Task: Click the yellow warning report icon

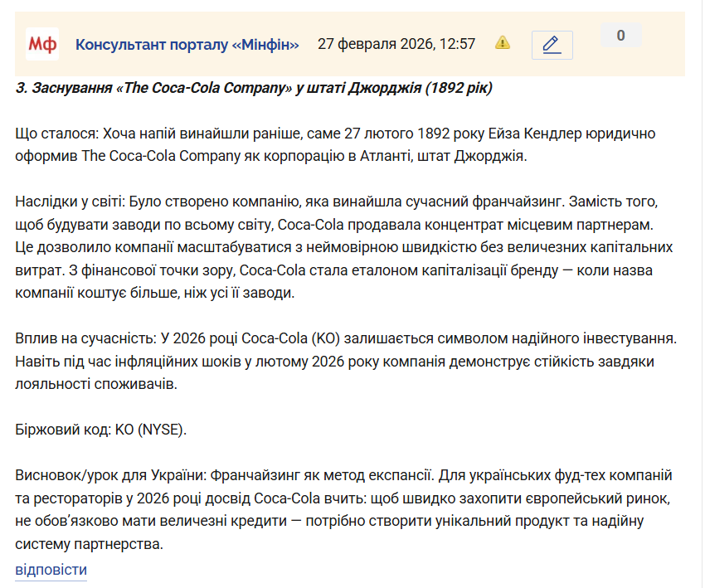Action: pos(503,43)
